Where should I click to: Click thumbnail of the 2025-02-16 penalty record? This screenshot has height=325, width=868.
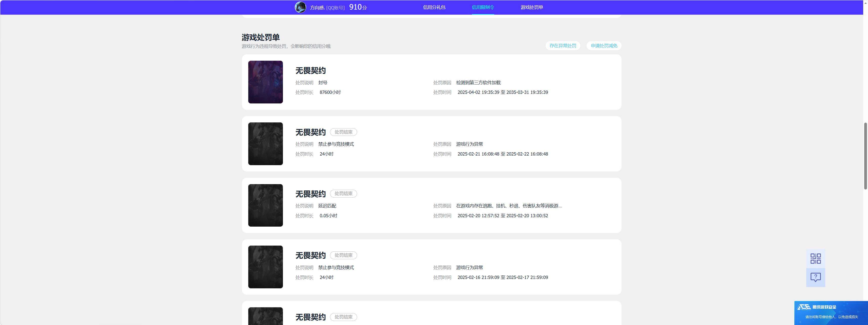coord(265,267)
